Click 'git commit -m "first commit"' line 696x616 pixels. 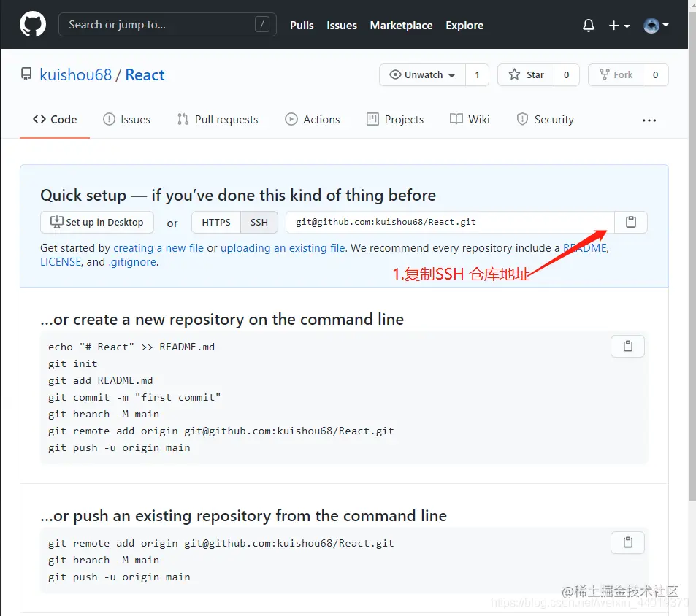(134, 397)
